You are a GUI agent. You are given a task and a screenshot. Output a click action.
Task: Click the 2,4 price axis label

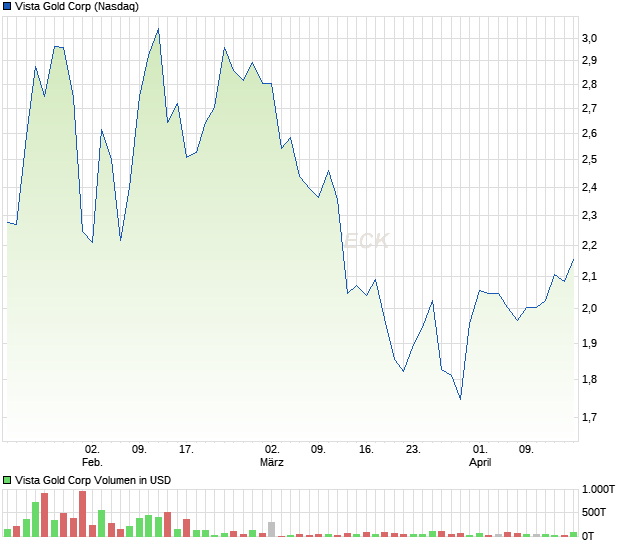pyautogui.click(x=589, y=187)
